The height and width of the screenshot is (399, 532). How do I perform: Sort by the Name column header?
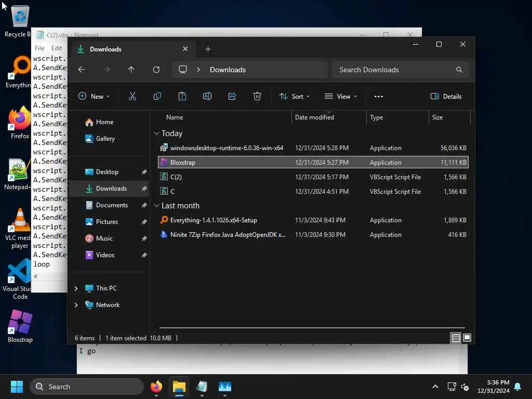coord(175,117)
